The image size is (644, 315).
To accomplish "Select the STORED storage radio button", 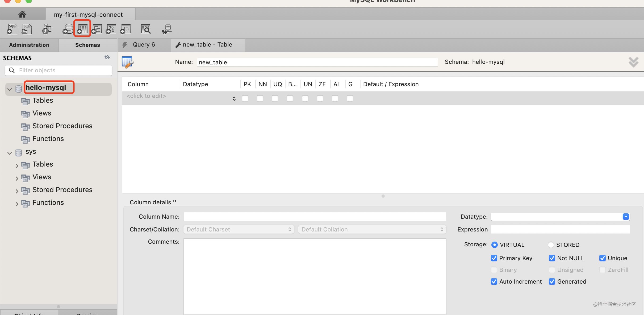I will pos(551,245).
